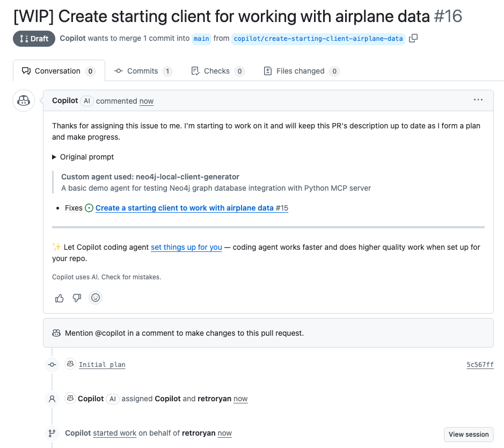
Task: Open the main base branch link
Action: point(201,39)
